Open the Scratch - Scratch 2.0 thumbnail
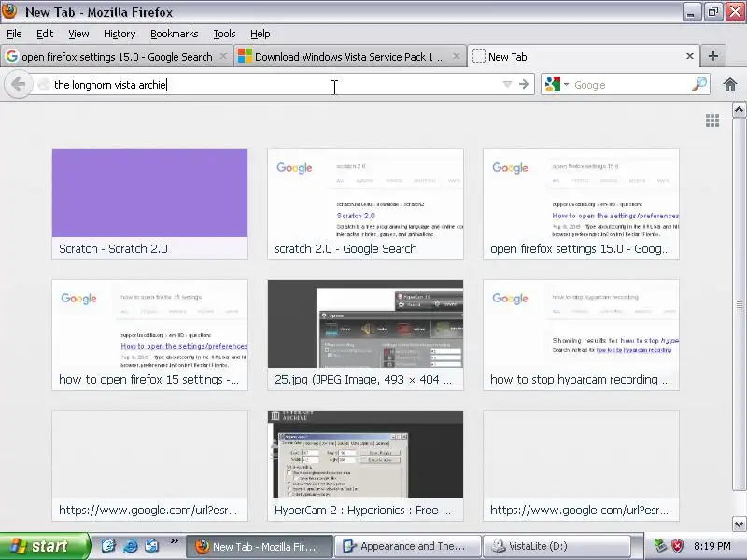The width and height of the screenshot is (747, 560). pyautogui.click(x=149, y=204)
